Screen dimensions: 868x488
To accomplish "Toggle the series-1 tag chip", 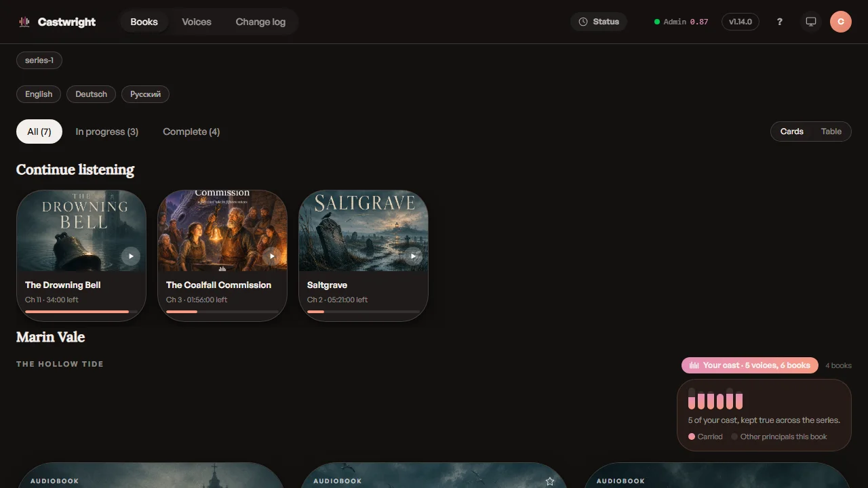I will [39, 60].
